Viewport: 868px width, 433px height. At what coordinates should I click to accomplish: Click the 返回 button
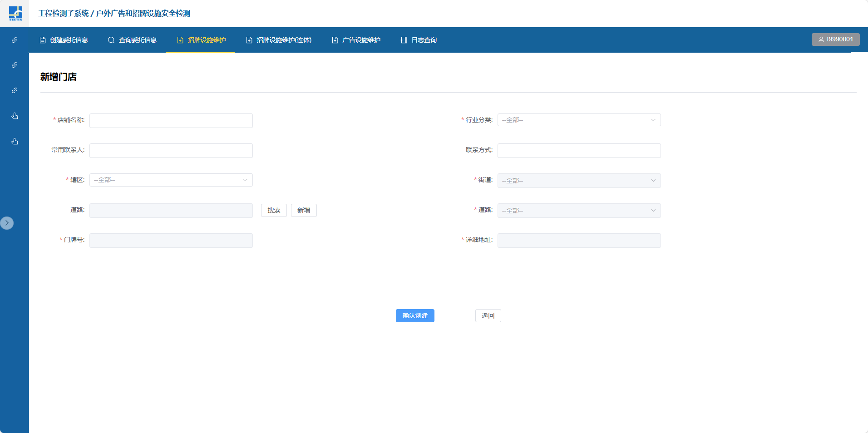click(x=488, y=315)
